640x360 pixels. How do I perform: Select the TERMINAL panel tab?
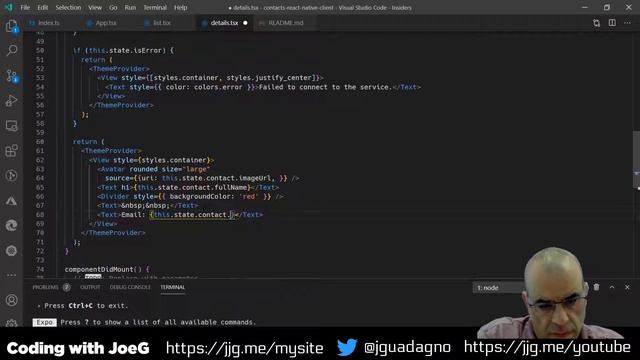pyautogui.click(x=172, y=287)
